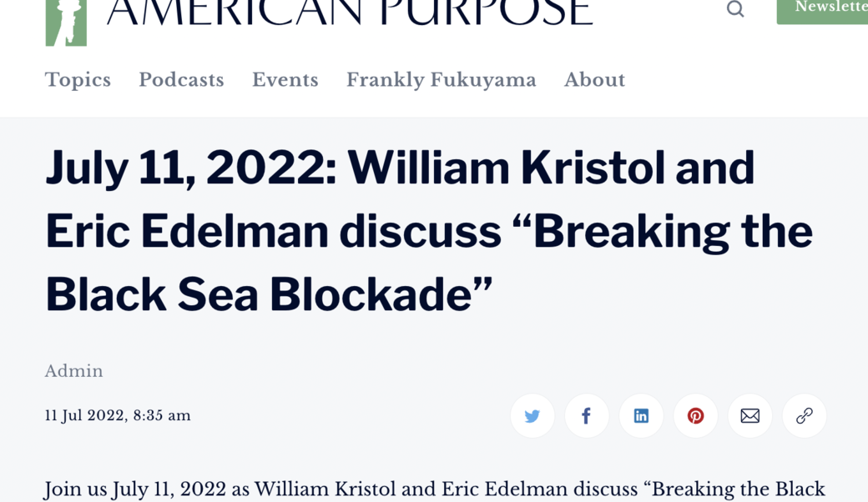Click the American Purpose lighthouse logo

point(65,20)
